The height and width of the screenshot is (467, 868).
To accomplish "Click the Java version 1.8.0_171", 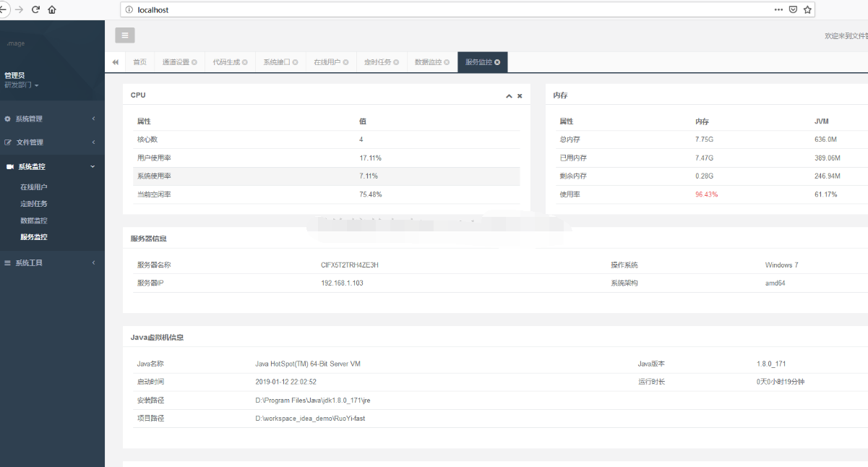I will [773, 364].
